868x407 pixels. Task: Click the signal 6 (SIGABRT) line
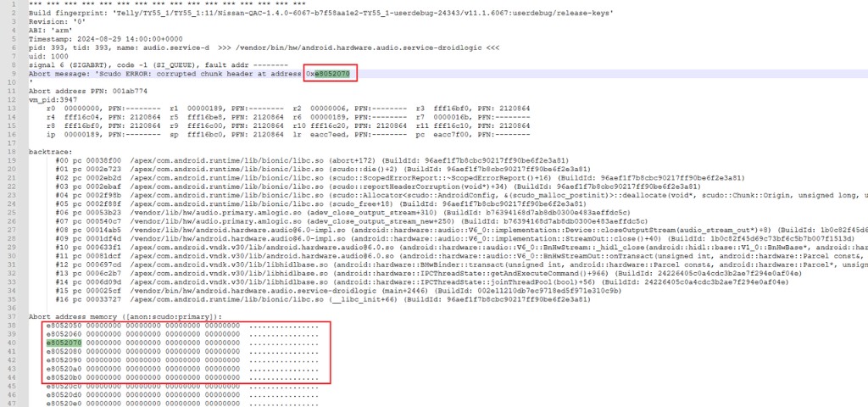159,64
